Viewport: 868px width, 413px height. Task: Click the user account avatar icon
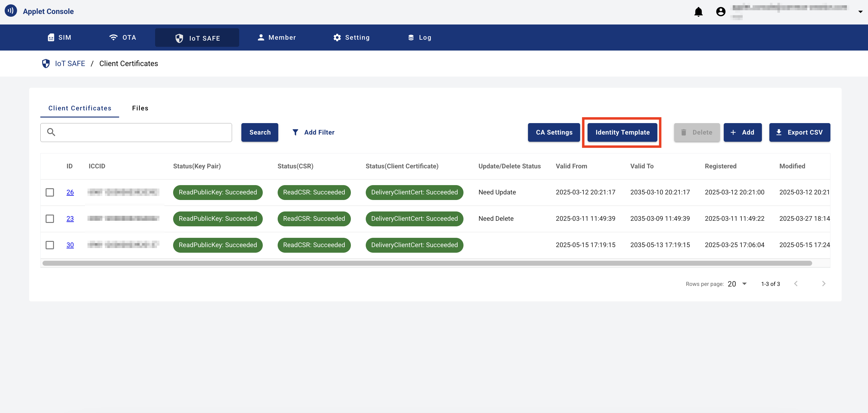point(720,12)
